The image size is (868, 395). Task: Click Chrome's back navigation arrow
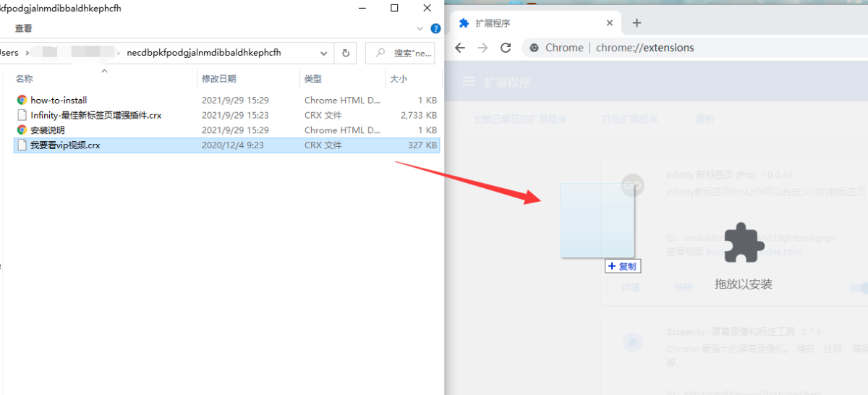[460, 48]
